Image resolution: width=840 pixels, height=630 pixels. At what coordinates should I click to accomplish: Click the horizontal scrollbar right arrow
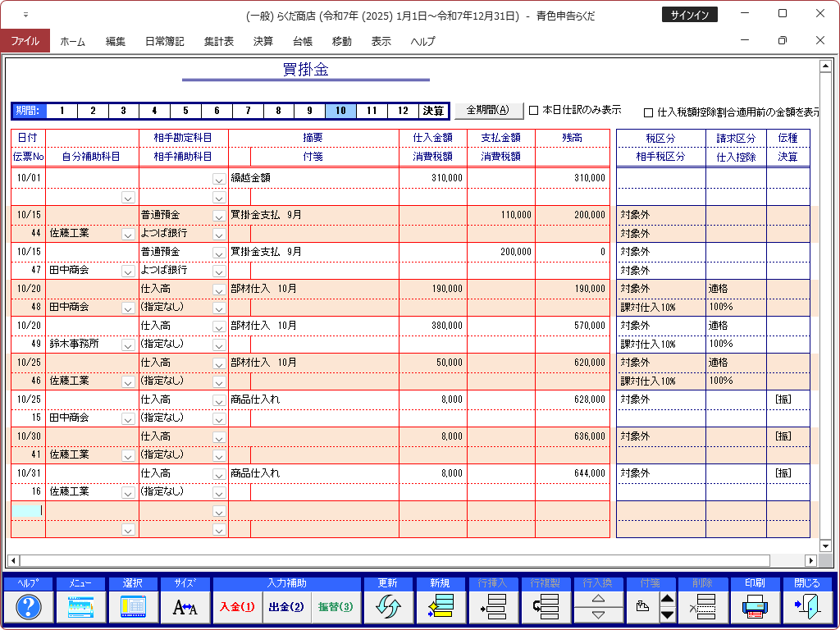point(810,561)
